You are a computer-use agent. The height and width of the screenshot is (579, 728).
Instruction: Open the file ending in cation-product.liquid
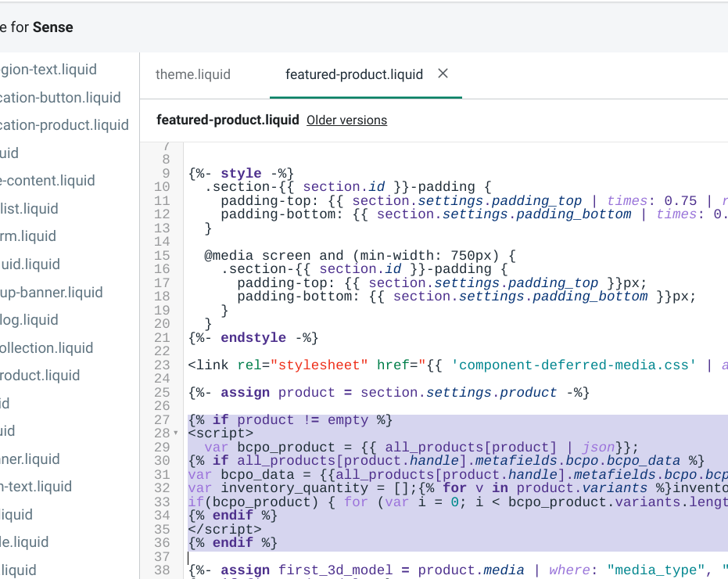tap(64, 125)
